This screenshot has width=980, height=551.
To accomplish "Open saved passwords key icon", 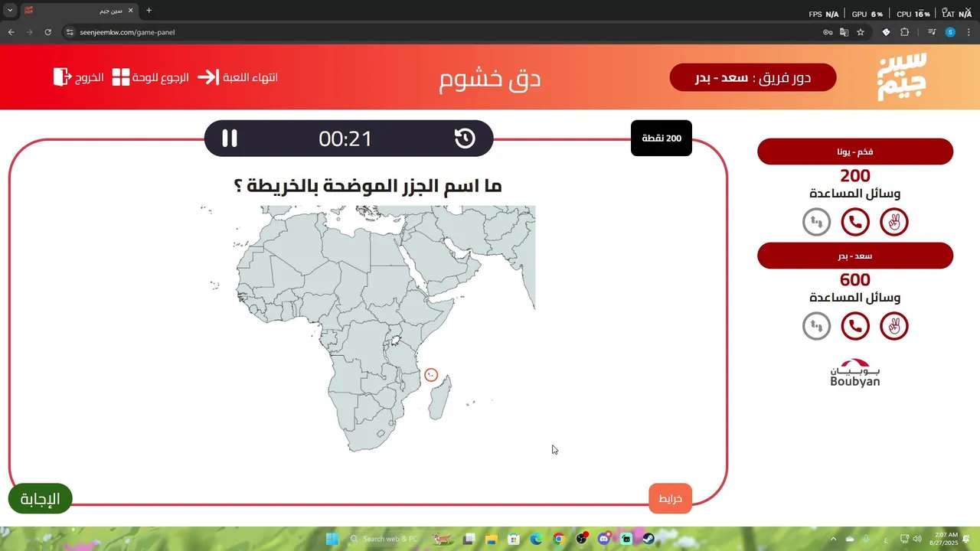I will tap(828, 32).
